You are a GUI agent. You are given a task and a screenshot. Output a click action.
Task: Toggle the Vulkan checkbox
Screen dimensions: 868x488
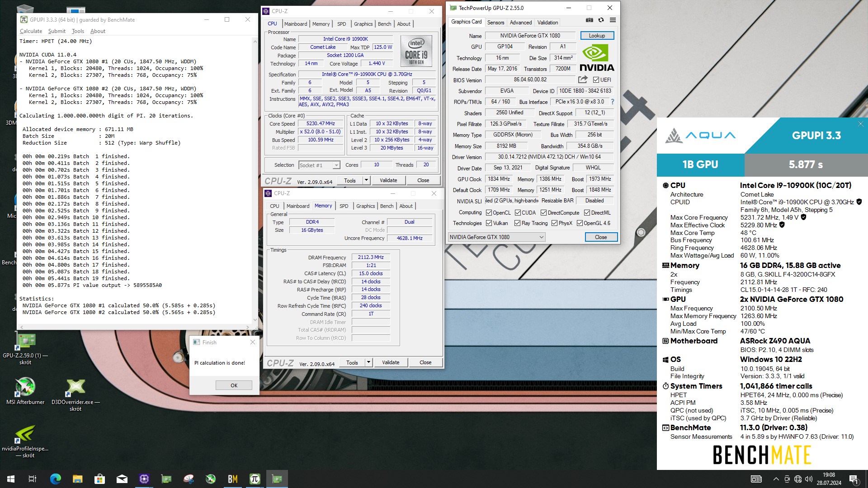489,223
